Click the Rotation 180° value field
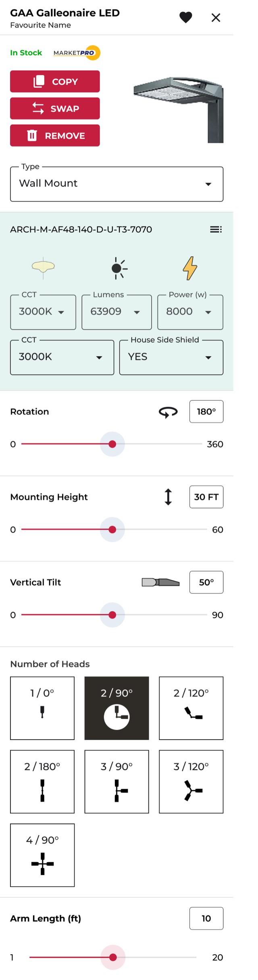Image resolution: width=258 pixels, height=980 pixels. coord(206,412)
